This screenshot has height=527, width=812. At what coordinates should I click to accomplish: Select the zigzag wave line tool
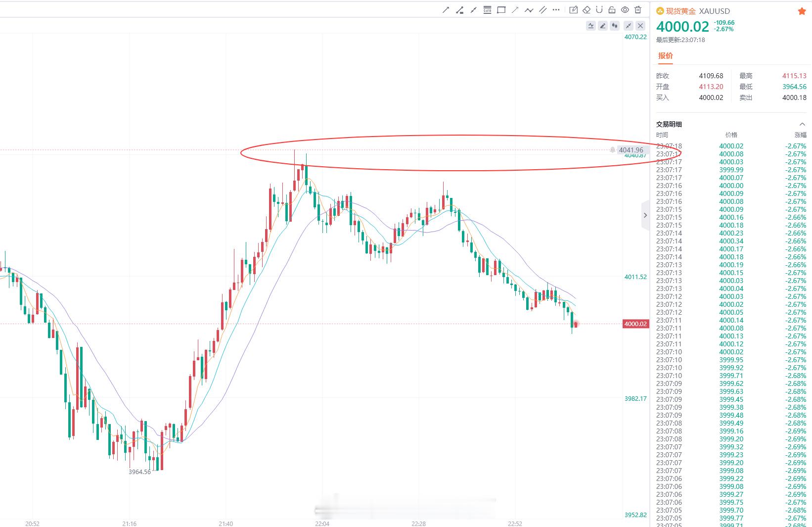[x=529, y=10]
